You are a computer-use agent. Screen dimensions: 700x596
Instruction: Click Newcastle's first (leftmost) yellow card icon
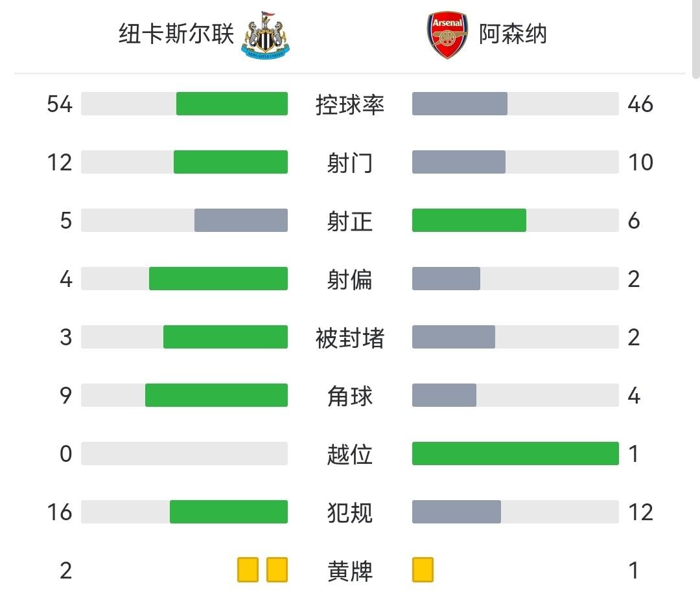coord(248,570)
